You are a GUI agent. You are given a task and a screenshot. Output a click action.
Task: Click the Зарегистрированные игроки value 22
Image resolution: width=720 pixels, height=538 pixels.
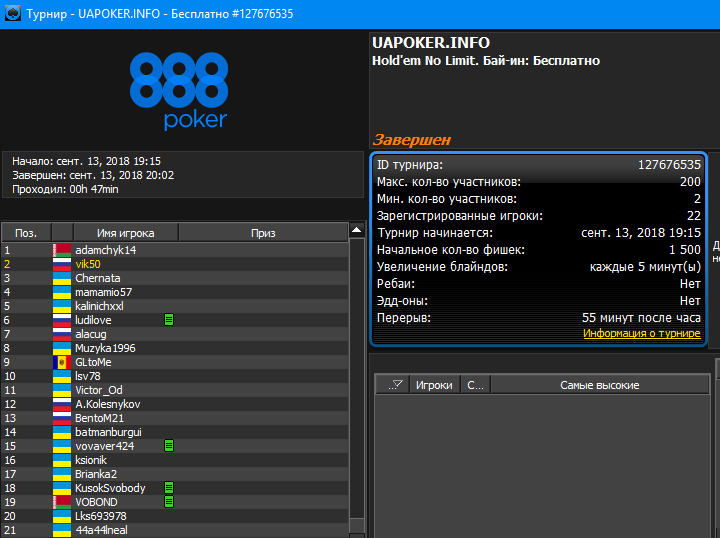(x=693, y=216)
